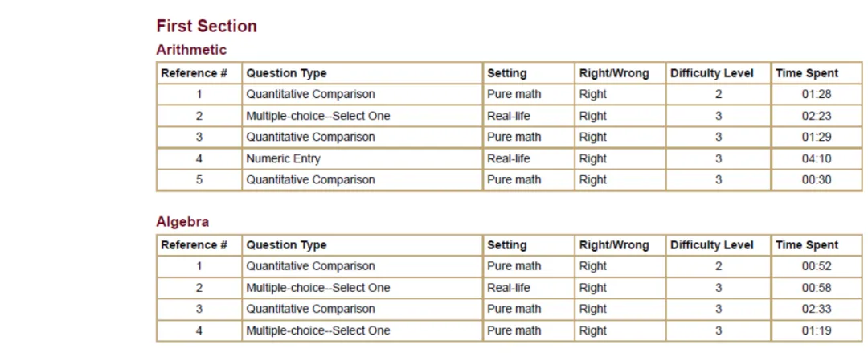Click Algebra table's Question Type header
This screenshot has width=868, height=353.
(x=286, y=245)
